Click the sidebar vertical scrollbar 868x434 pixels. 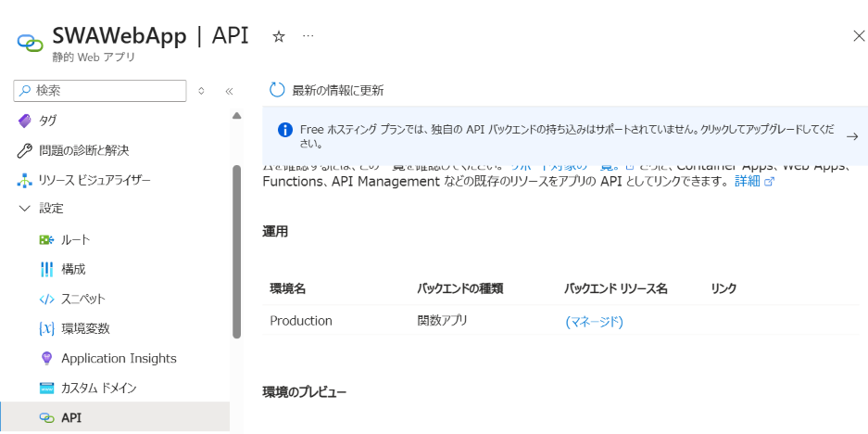pos(236,250)
